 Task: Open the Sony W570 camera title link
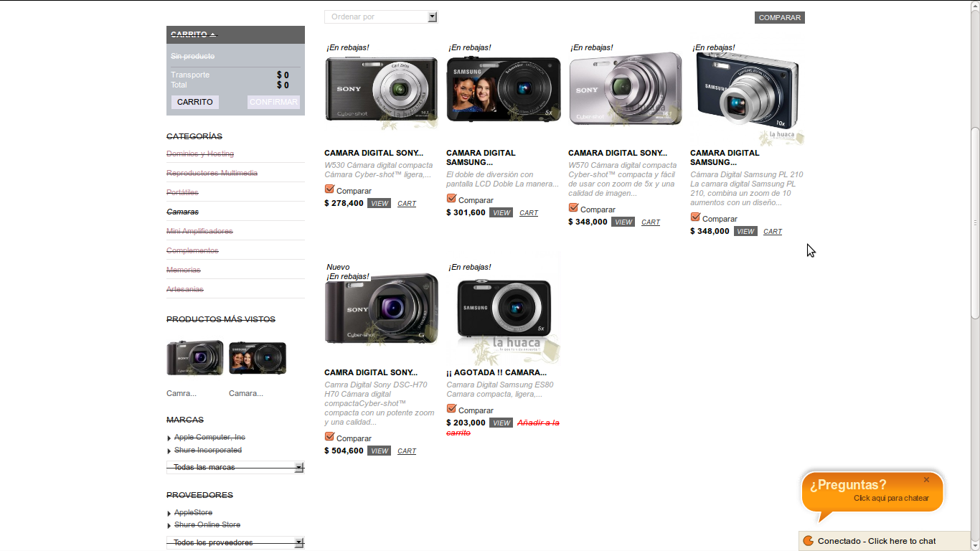[618, 153]
